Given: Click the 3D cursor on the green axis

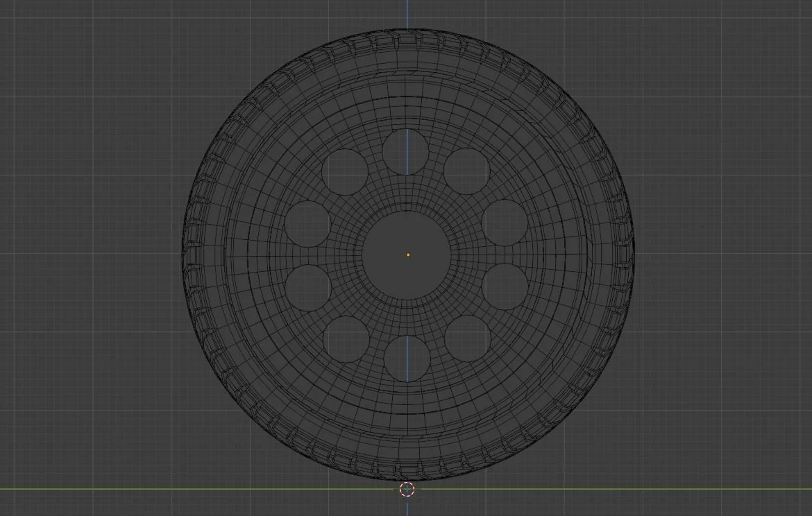Looking at the screenshot, I should click(x=407, y=489).
